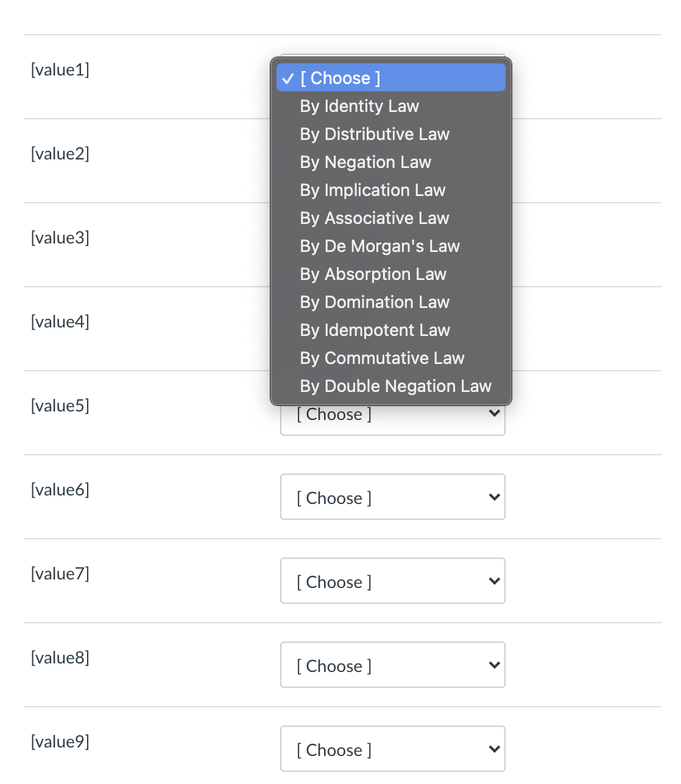Select "By Distributive Law" option
This screenshot has height=784, width=681.
pyautogui.click(x=374, y=134)
